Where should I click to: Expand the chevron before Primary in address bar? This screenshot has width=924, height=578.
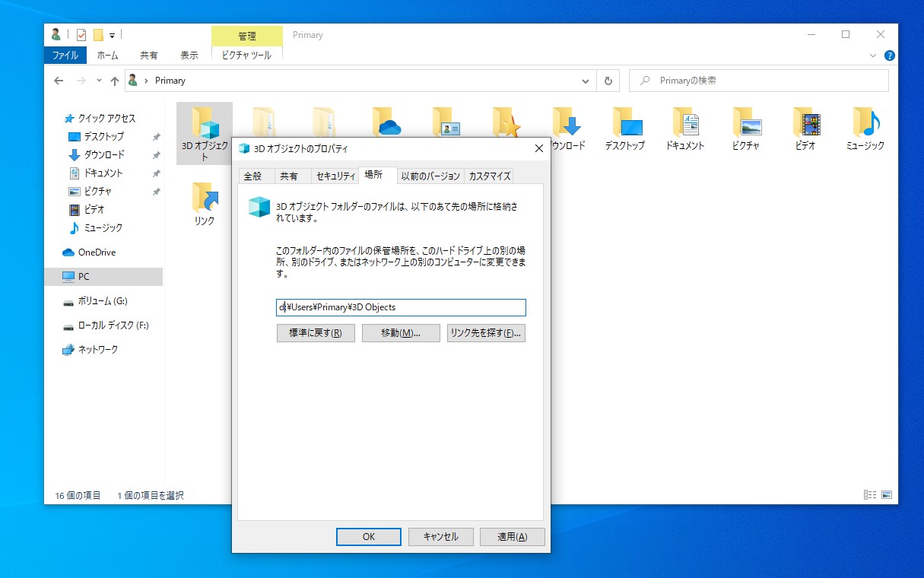point(146,81)
